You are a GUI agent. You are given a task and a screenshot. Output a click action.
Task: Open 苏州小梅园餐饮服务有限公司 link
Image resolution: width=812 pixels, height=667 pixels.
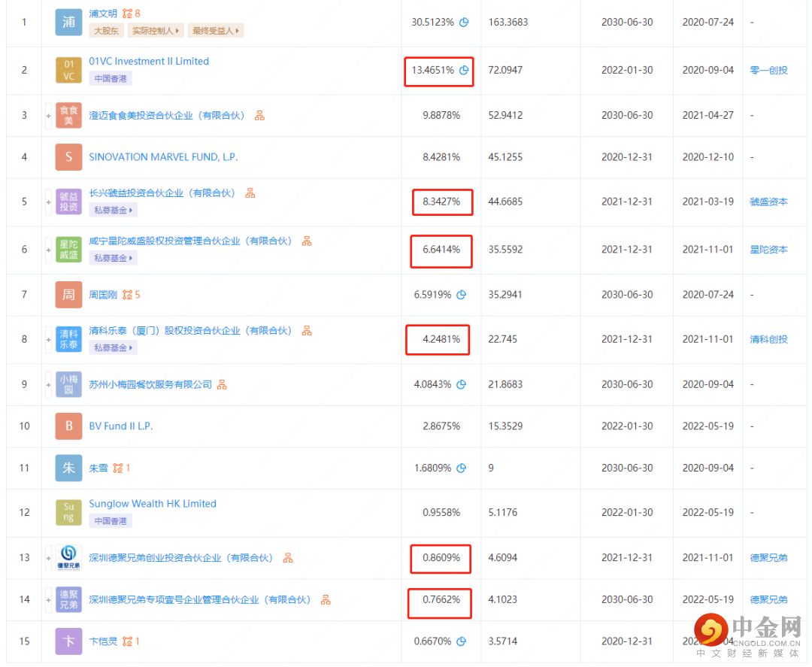click(x=150, y=385)
